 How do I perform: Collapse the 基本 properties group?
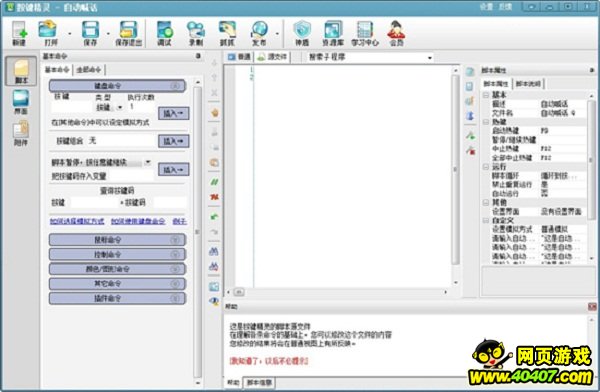[x=486, y=95]
